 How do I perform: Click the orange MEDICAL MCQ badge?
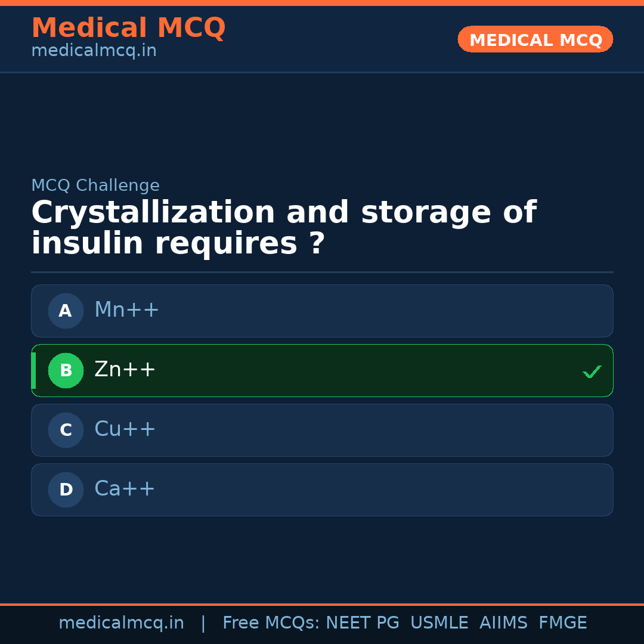pyautogui.click(x=535, y=39)
